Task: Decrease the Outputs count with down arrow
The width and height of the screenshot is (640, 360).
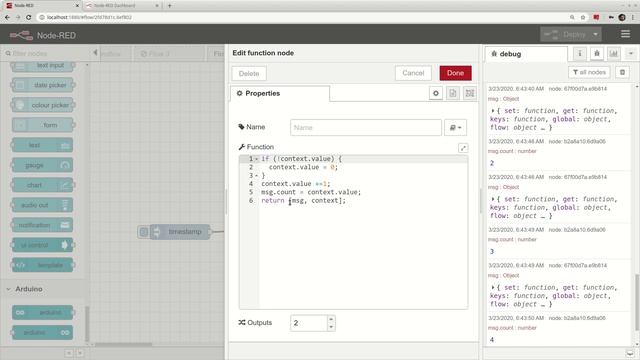Action: [x=331, y=327]
